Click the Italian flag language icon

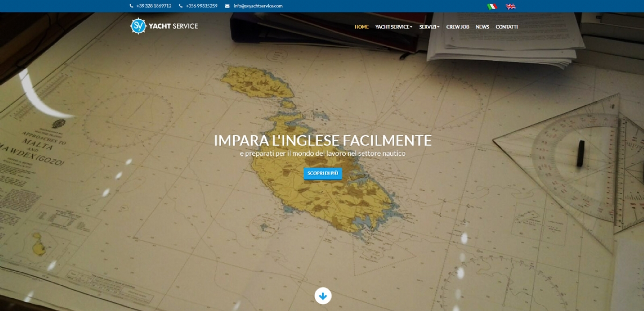coord(492,6)
